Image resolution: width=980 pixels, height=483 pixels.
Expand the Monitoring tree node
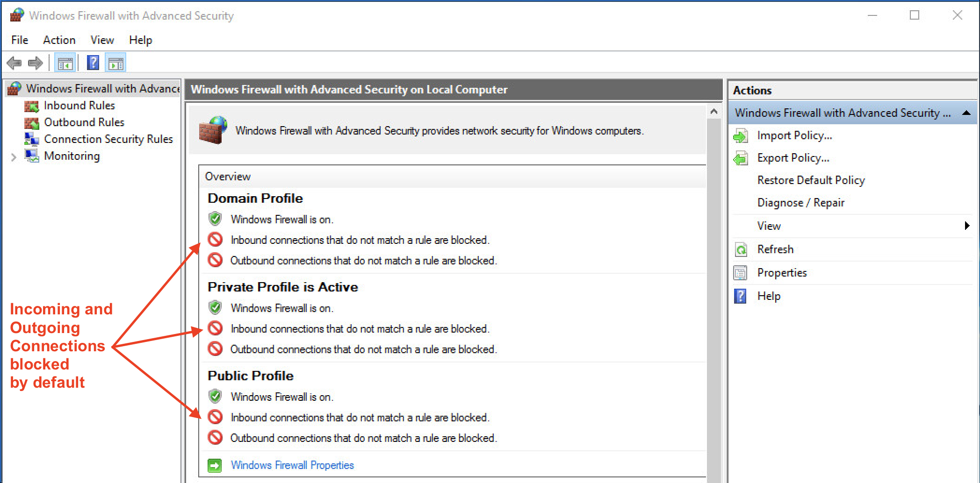point(14,156)
